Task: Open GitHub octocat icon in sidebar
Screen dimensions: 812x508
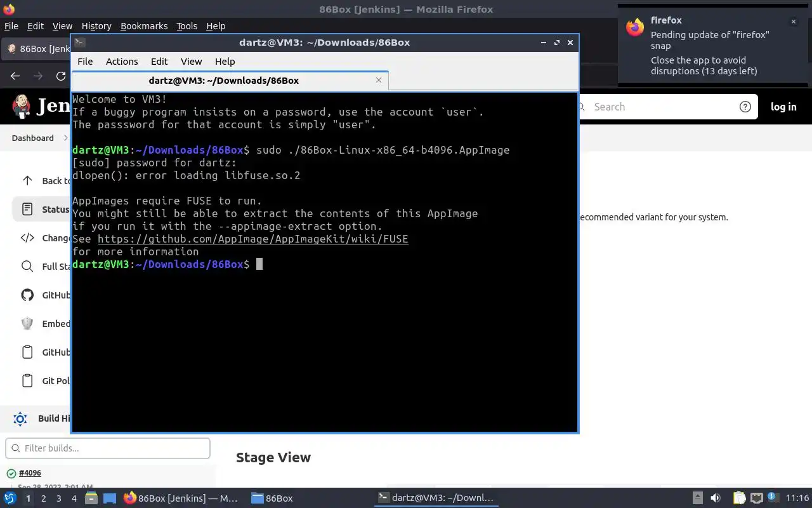Action: (x=27, y=295)
